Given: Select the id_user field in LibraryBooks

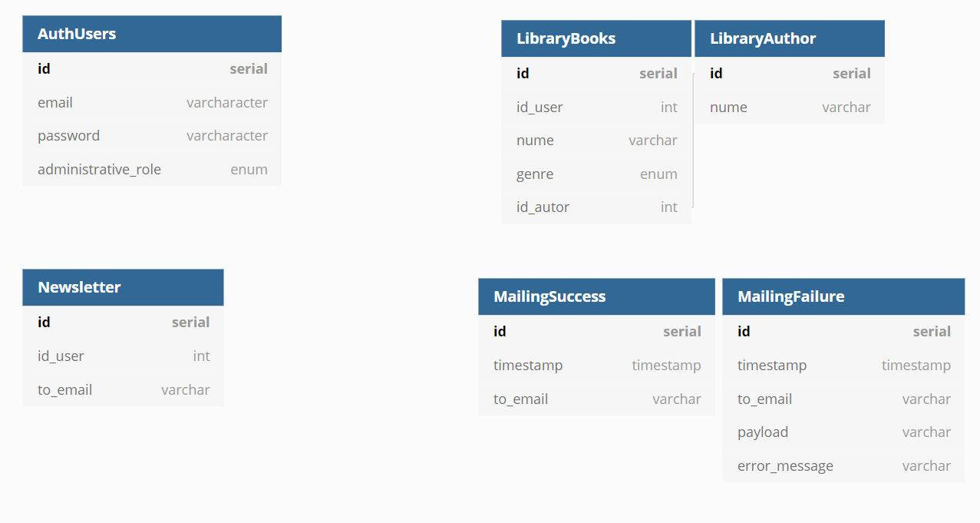Looking at the screenshot, I should [596, 107].
